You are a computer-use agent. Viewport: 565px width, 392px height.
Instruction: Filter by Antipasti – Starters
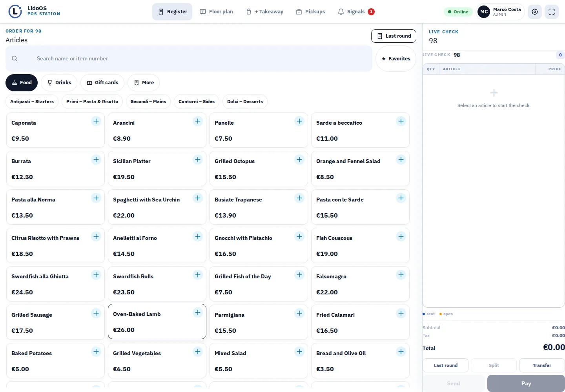point(32,102)
